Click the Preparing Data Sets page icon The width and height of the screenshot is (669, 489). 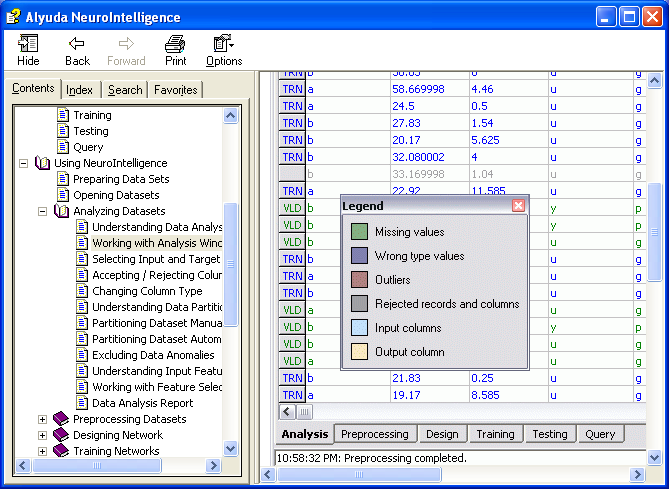coord(63,179)
